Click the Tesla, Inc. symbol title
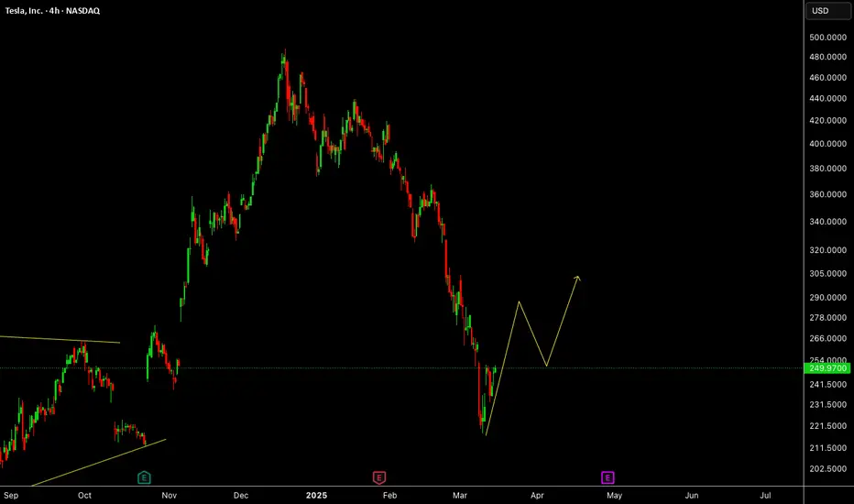 point(52,11)
